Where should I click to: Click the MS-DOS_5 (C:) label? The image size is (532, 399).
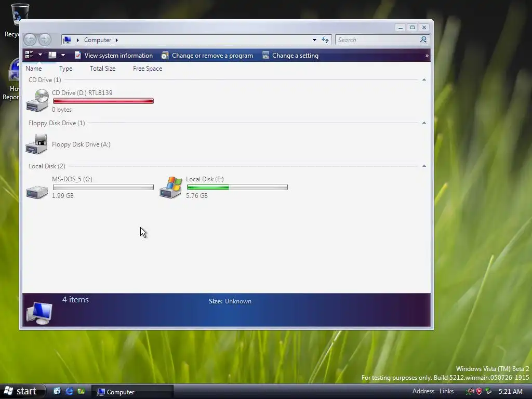point(72,179)
